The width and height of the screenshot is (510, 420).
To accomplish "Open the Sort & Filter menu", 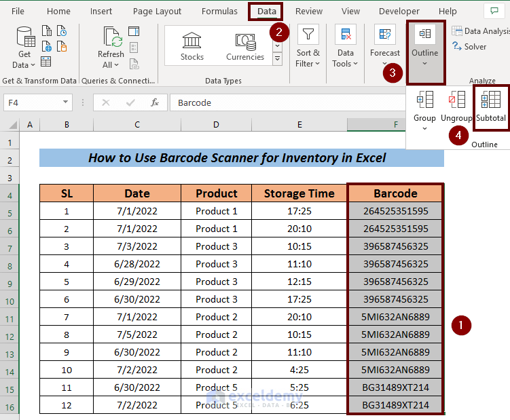I will click(308, 46).
